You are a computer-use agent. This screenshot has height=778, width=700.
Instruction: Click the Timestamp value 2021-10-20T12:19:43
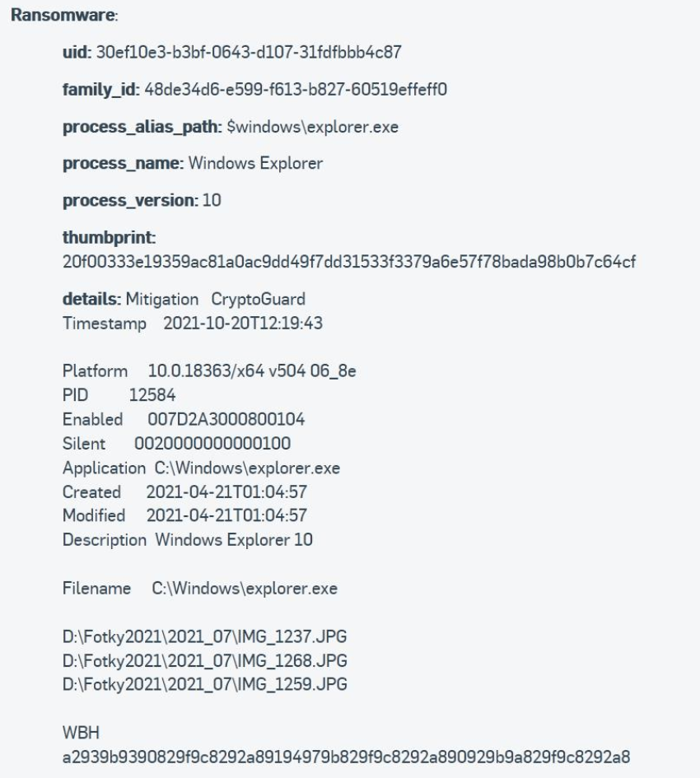tap(243, 323)
